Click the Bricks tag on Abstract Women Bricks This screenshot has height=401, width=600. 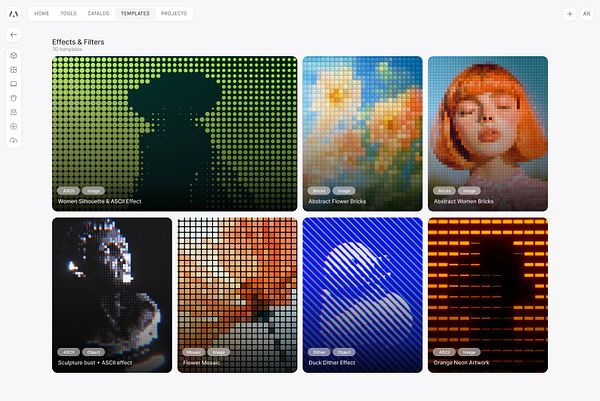point(444,191)
